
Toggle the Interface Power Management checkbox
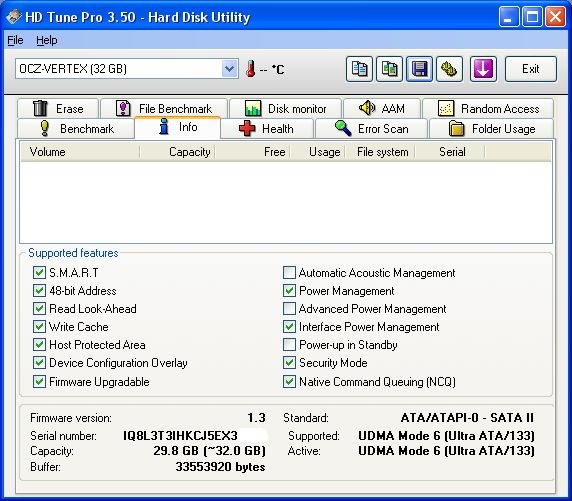pos(289,327)
